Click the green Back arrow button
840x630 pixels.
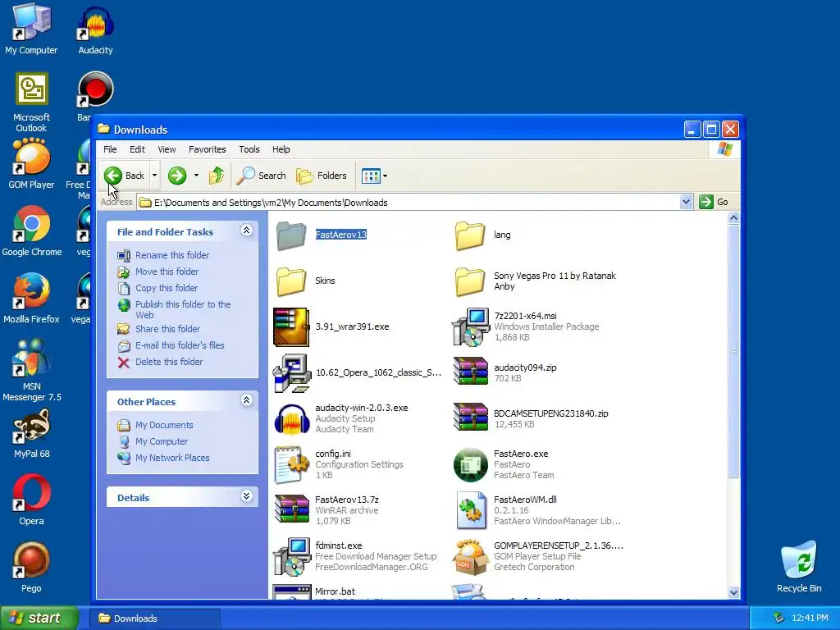[x=125, y=176]
